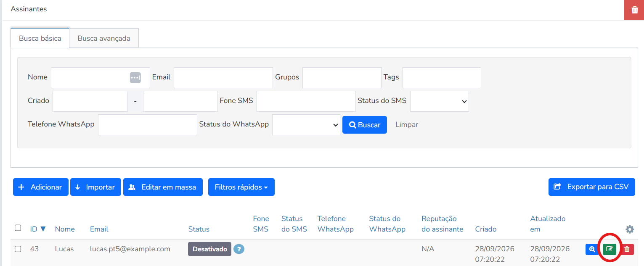Image resolution: width=644 pixels, height=266 pixels.
Task: Sort by Status do SMS column header
Action: coord(294,224)
